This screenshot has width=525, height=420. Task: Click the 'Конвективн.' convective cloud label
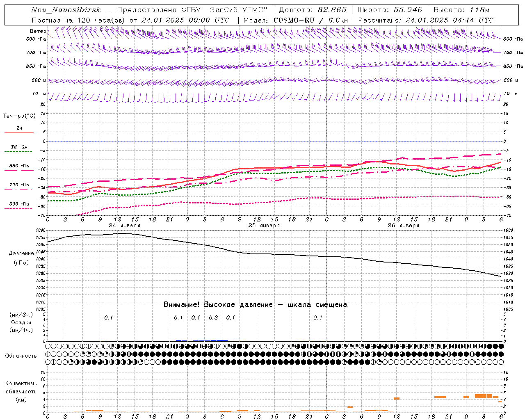[21, 383]
